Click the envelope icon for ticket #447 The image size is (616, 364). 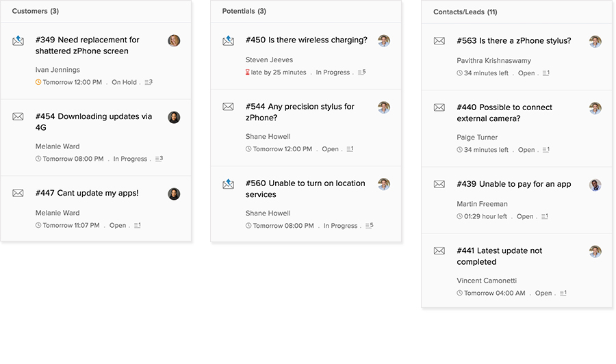[18, 193]
